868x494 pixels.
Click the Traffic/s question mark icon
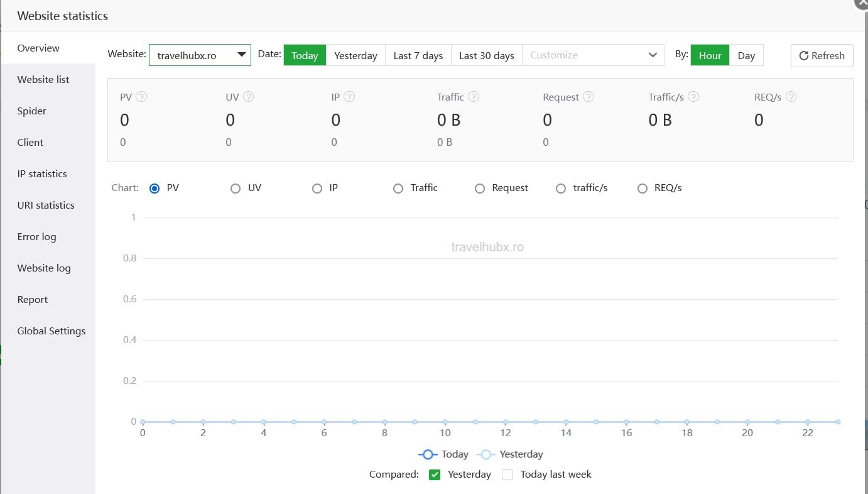[x=693, y=97]
